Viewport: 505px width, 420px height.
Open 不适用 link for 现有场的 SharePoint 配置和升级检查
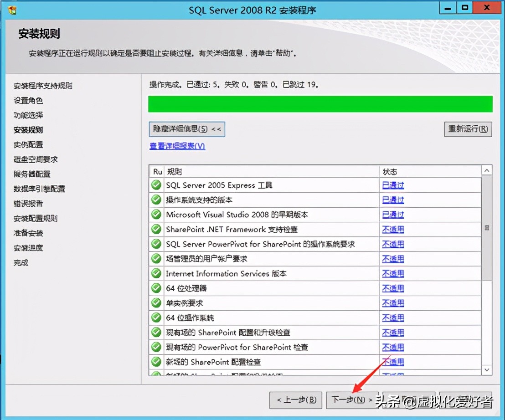click(x=393, y=332)
